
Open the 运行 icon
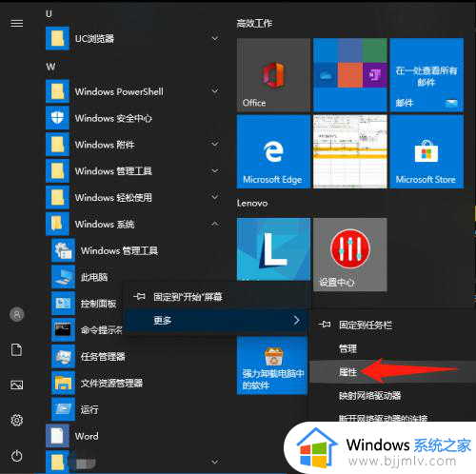pyautogui.click(x=63, y=409)
